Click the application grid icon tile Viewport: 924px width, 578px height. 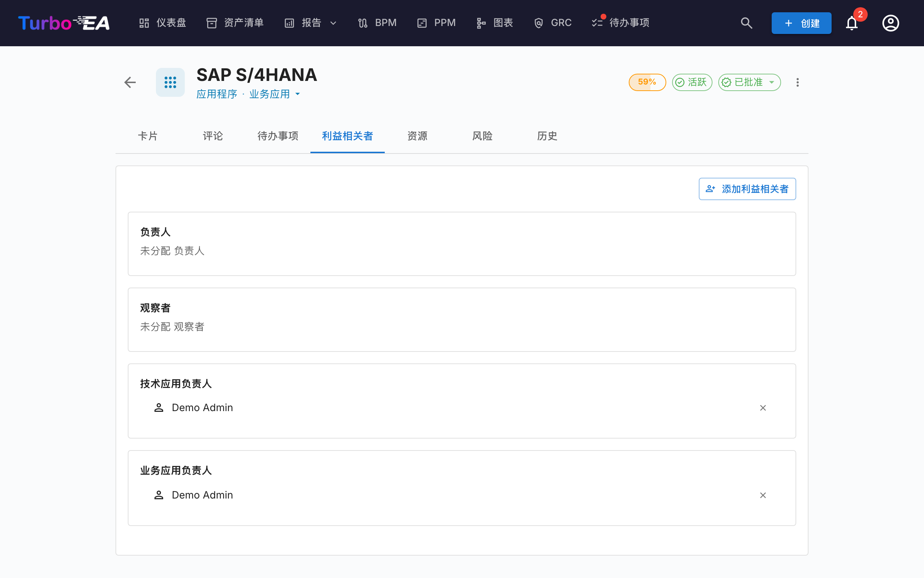(170, 82)
